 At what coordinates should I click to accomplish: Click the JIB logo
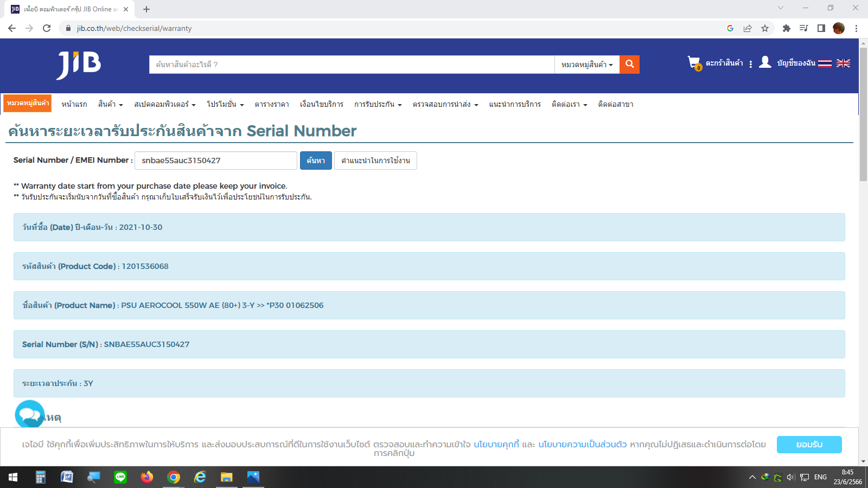coord(79,65)
